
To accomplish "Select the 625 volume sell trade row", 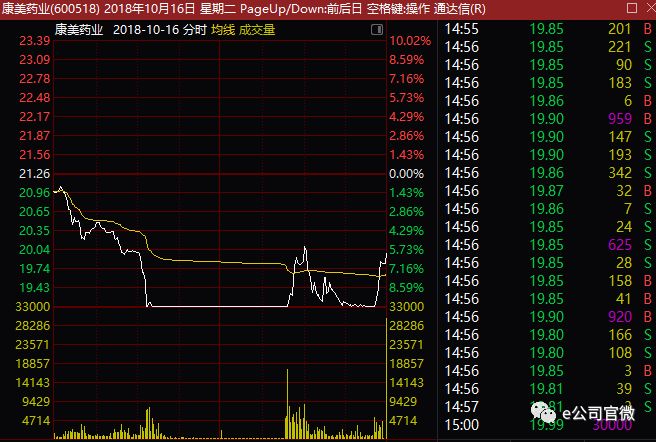I will pyautogui.click(x=548, y=245).
